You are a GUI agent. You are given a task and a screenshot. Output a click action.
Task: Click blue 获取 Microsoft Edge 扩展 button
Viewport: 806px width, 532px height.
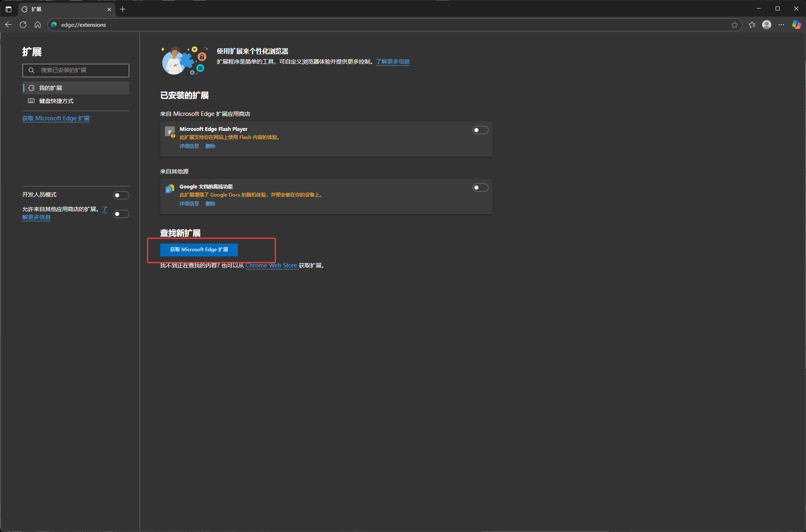(x=199, y=250)
